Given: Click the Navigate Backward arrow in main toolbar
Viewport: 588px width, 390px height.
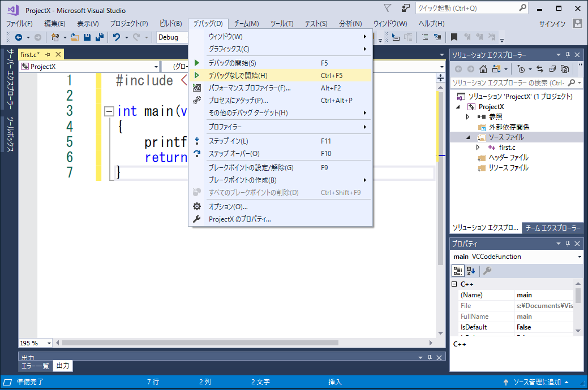Looking at the screenshot, I should [x=18, y=37].
